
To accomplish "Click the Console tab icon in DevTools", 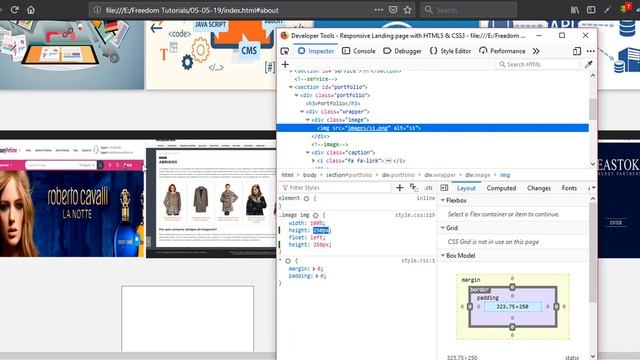I will coord(346,51).
